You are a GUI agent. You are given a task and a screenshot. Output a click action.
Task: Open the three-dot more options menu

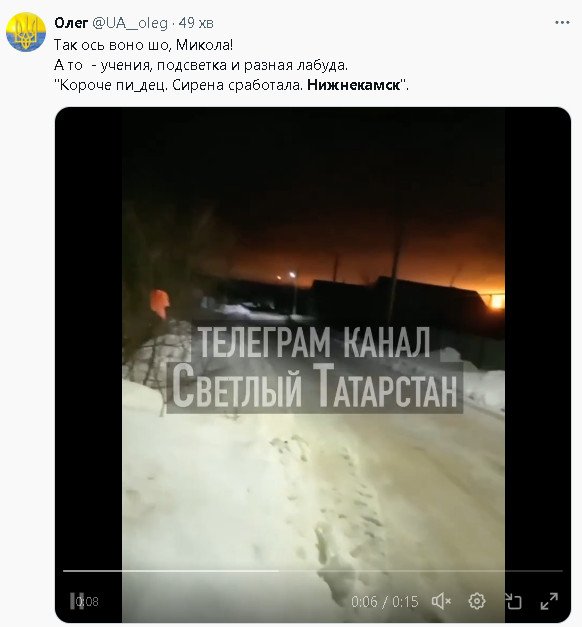[562, 23]
